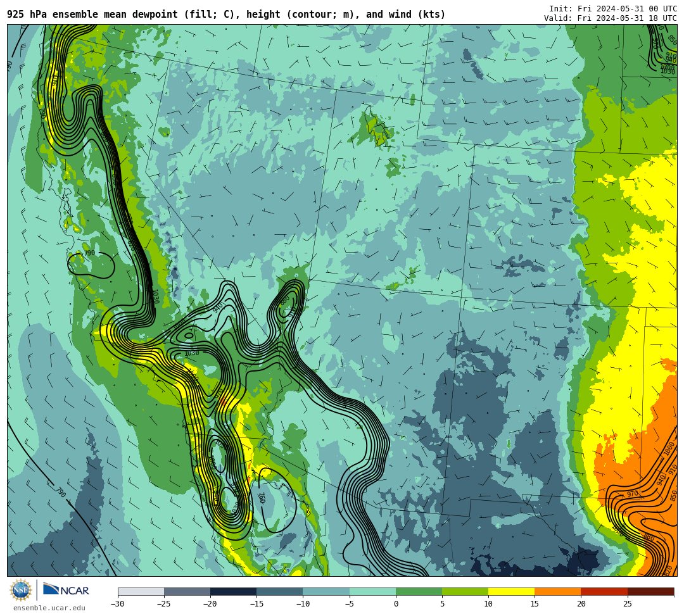Click the -15 colorbar tick label
Image resolution: width=684 pixels, height=616 pixels.
tap(256, 604)
